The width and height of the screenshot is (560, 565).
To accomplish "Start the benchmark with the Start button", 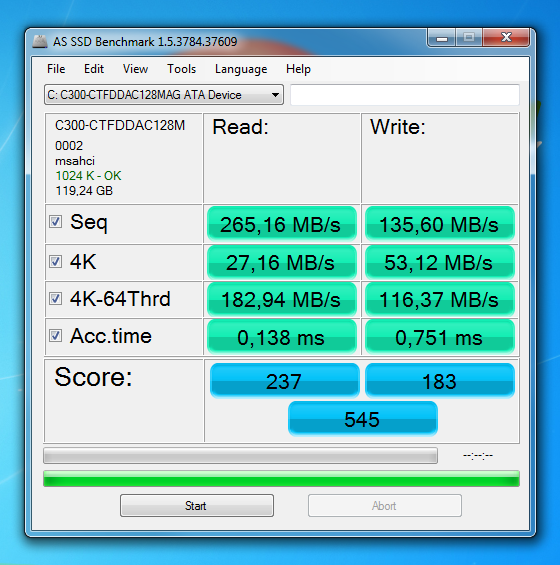I will click(197, 506).
